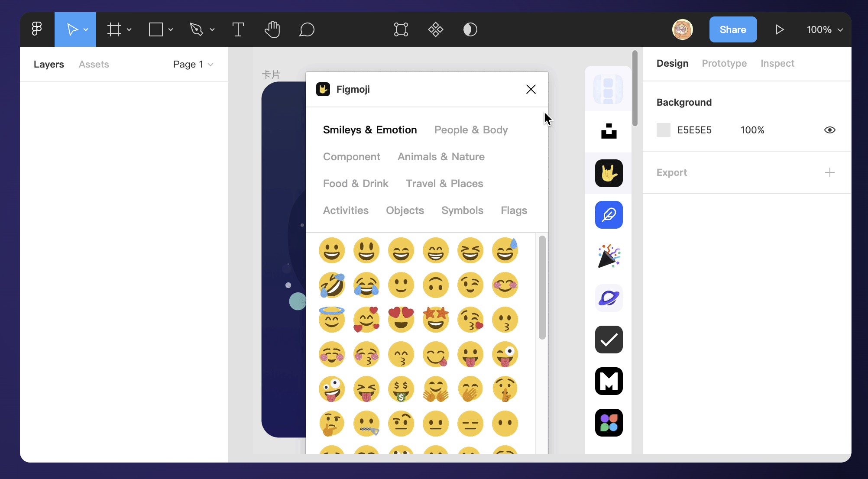This screenshot has height=479, width=868.
Task: Select Food & Drink category
Action: pos(356,184)
